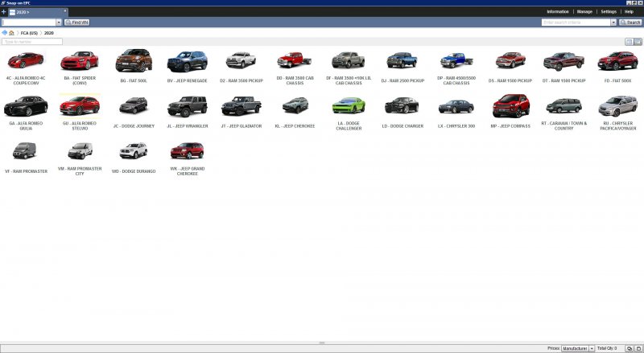The image size is (644, 353).
Task: Click the bottom panel splitter handle
Action: 322,343
